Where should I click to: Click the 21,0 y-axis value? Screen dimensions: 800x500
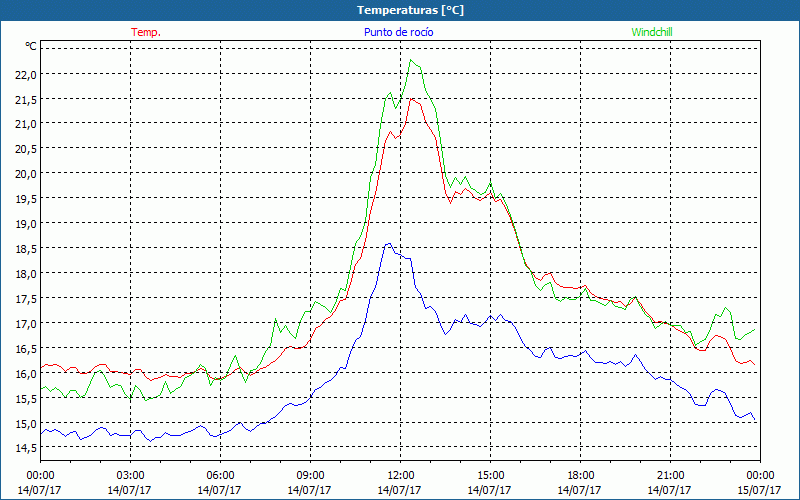(27, 124)
